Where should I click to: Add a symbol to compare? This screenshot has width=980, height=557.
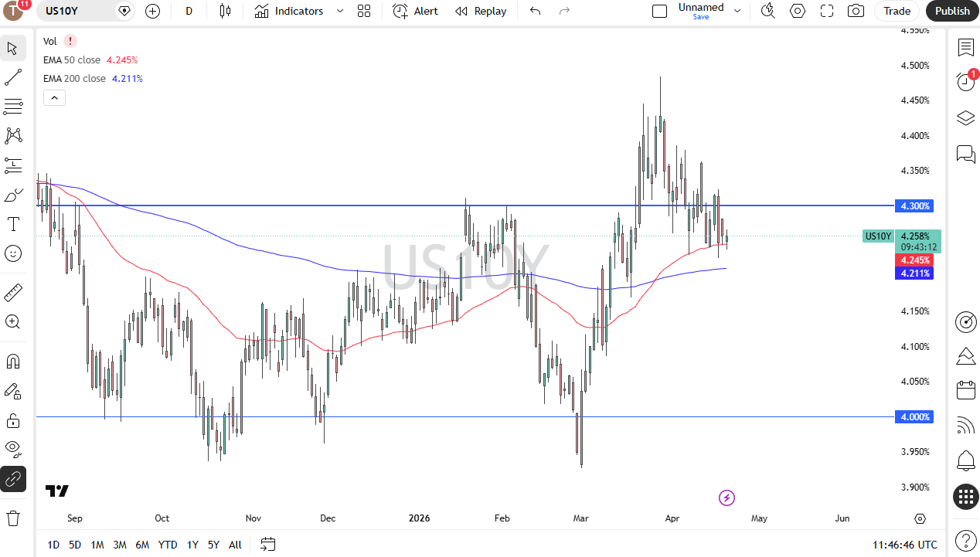click(x=152, y=11)
